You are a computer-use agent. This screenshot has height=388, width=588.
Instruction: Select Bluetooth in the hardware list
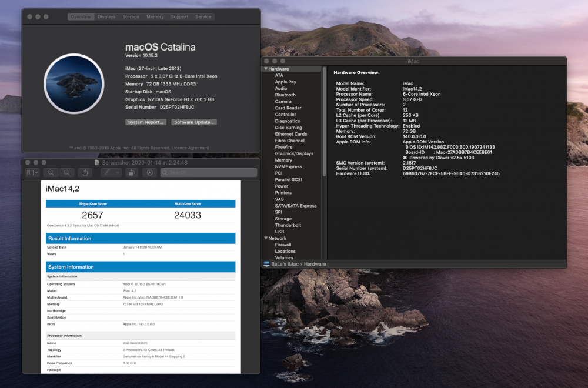(x=285, y=95)
